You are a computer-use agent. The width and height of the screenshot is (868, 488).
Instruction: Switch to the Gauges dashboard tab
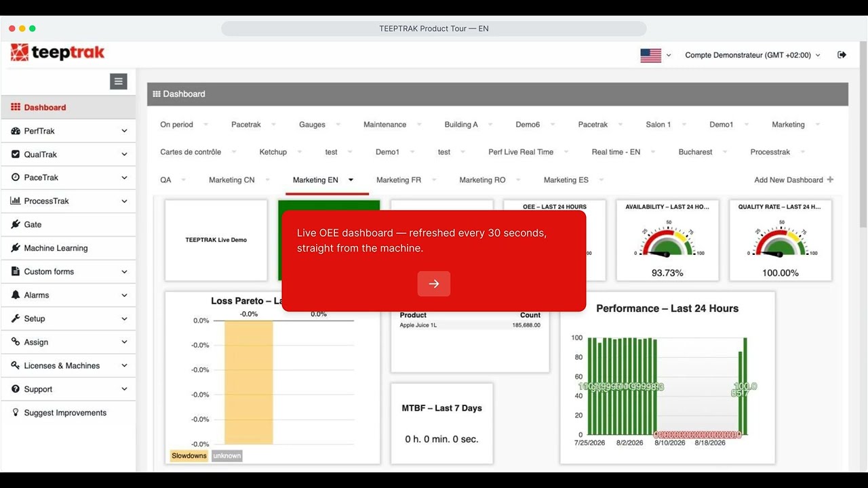(312, 125)
